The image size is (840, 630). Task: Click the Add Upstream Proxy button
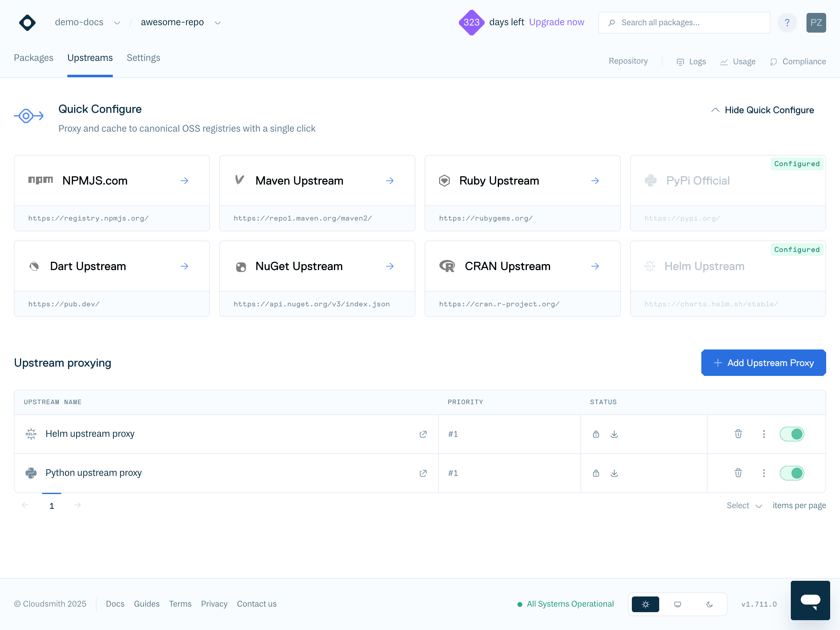pyautogui.click(x=763, y=362)
